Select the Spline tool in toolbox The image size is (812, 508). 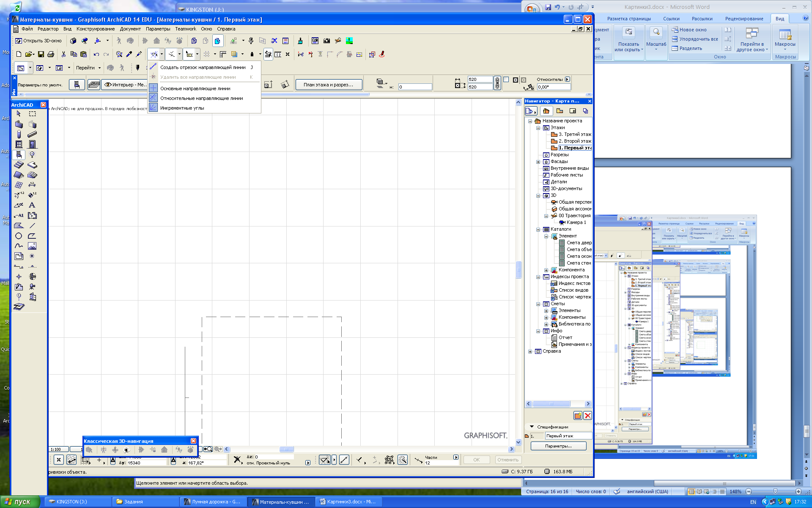click(x=19, y=246)
